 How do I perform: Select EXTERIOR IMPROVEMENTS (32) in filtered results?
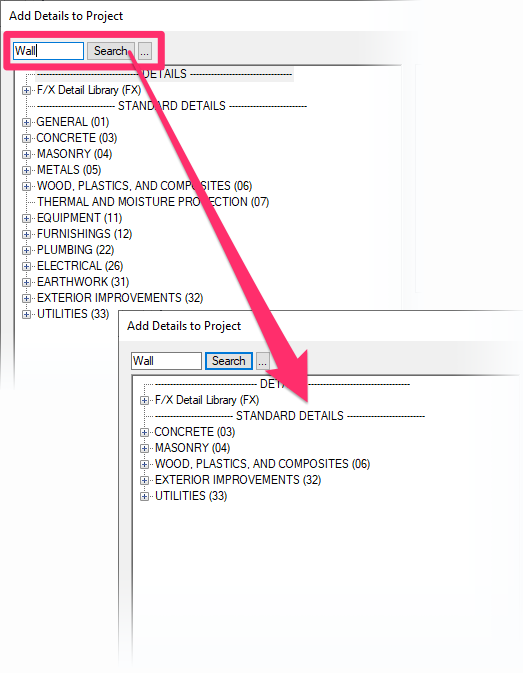click(238, 480)
